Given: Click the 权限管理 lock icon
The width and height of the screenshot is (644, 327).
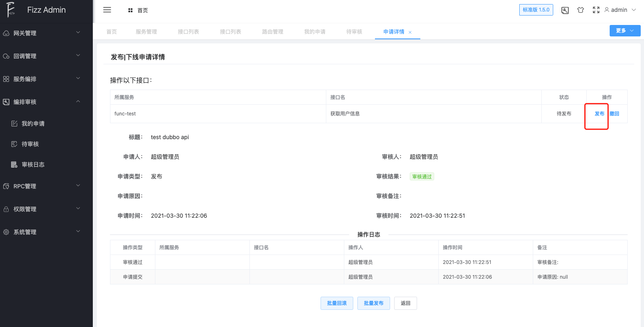Looking at the screenshot, I should [6, 209].
